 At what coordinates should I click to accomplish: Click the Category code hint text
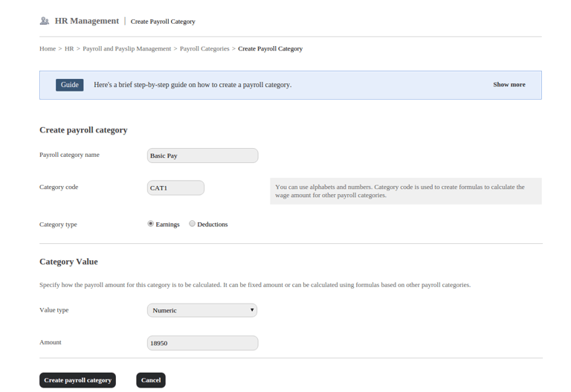tap(400, 191)
